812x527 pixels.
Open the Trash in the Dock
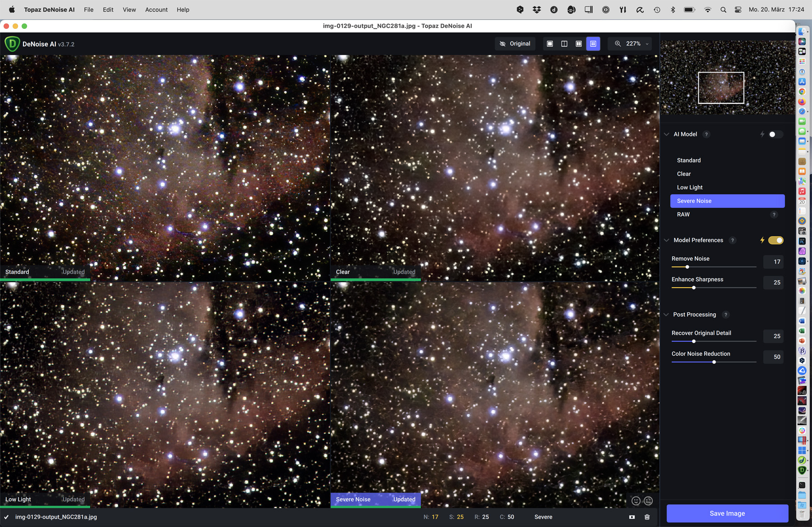point(802,514)
